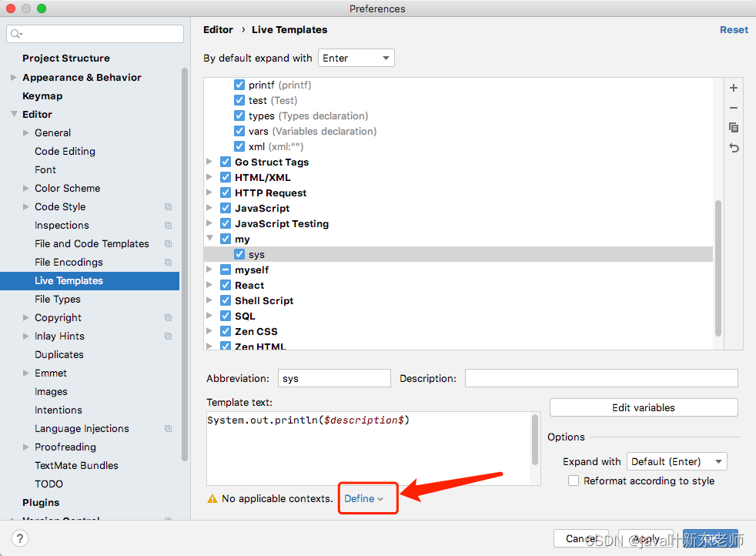The height and width of the screenshot is (556, 756).
Task: Toggle the myself group partial checkbox
Action: click(x=225, y=270)
